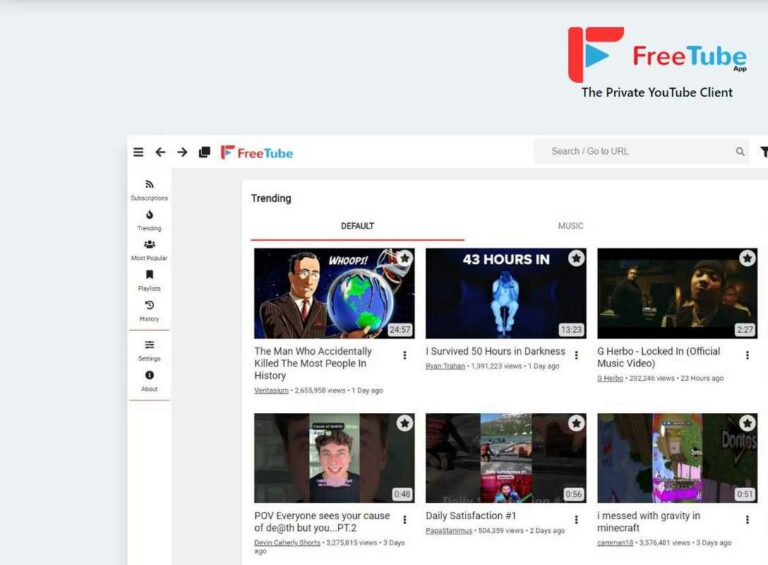Open the Devin Caherly Shorts channel link

click(287, 543)
